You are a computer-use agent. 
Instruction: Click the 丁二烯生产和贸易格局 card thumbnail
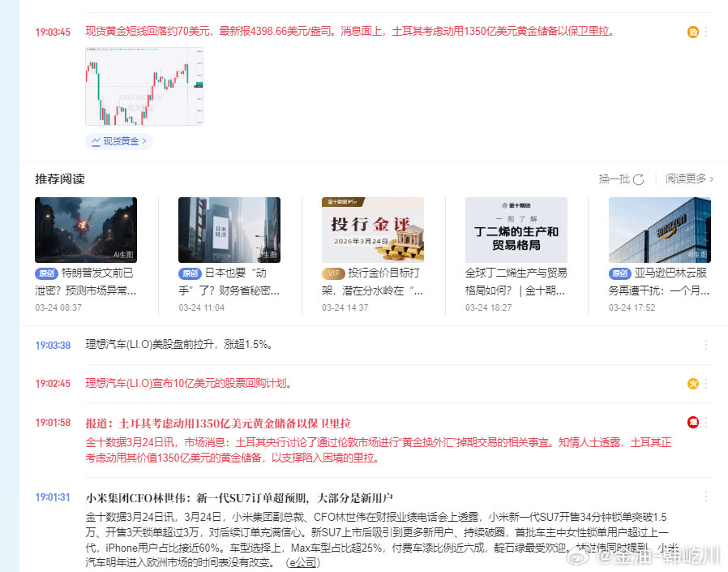516,229
